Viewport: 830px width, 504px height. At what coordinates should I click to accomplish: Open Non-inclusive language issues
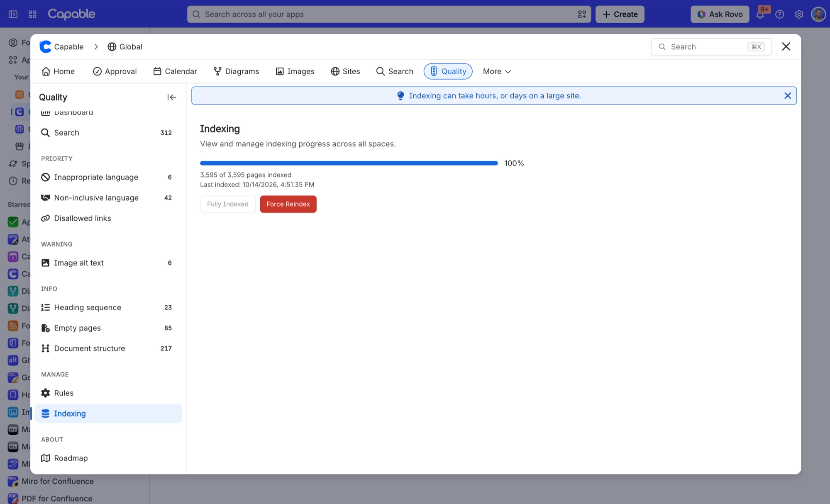tap(108, 198)
